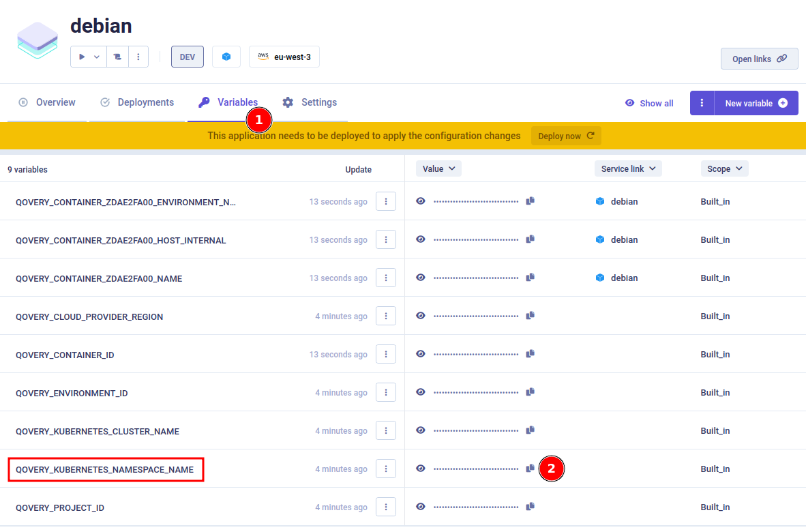Reveal value of QOVERY_PROJECT_ID
This screenshot has height=532, width=806.
coord(421,507)
